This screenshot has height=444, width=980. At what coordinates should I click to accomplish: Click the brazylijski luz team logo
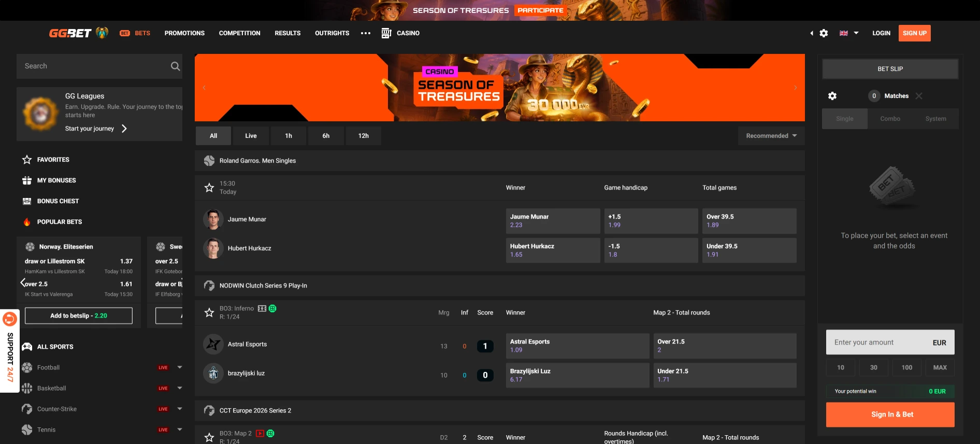pyautogui.click(x=213, y=373)
